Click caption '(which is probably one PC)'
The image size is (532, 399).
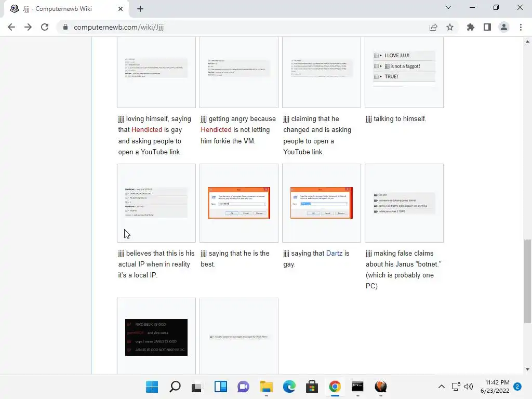coord(400,280)
